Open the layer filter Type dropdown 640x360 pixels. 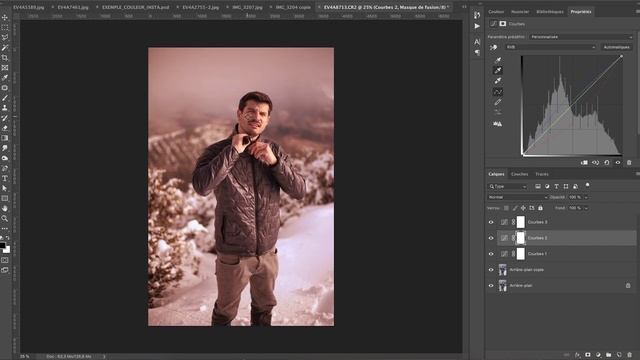pyautogui.click(x=508, y=187)
